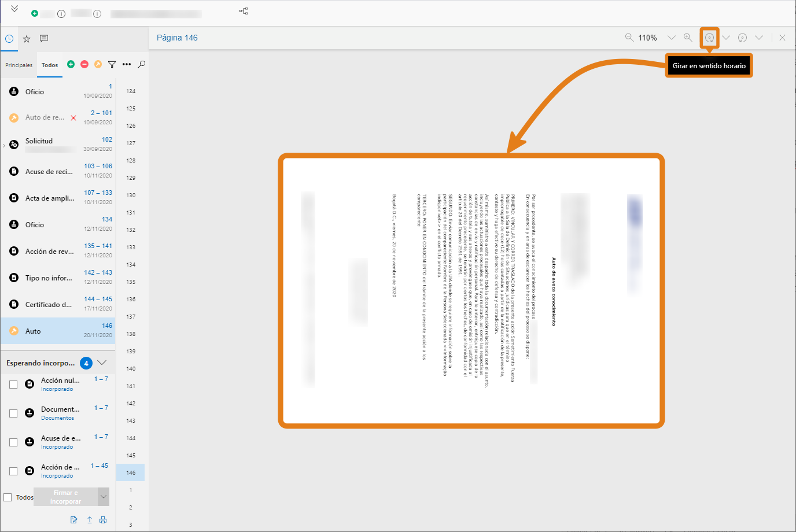
Task: Open the comments speech-bubble tab
Action: click(x=44, y=39)
